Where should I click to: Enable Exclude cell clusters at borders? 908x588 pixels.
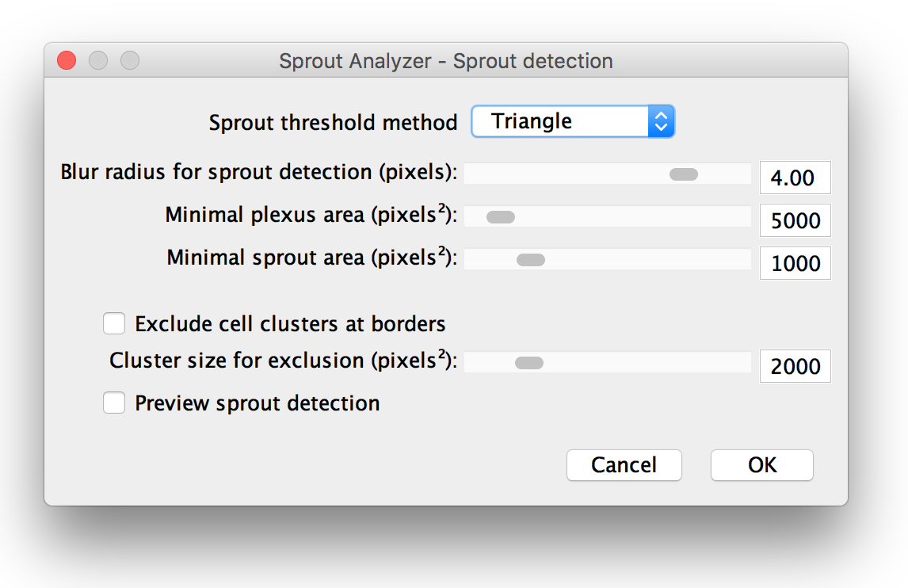(x=114, y=323)
